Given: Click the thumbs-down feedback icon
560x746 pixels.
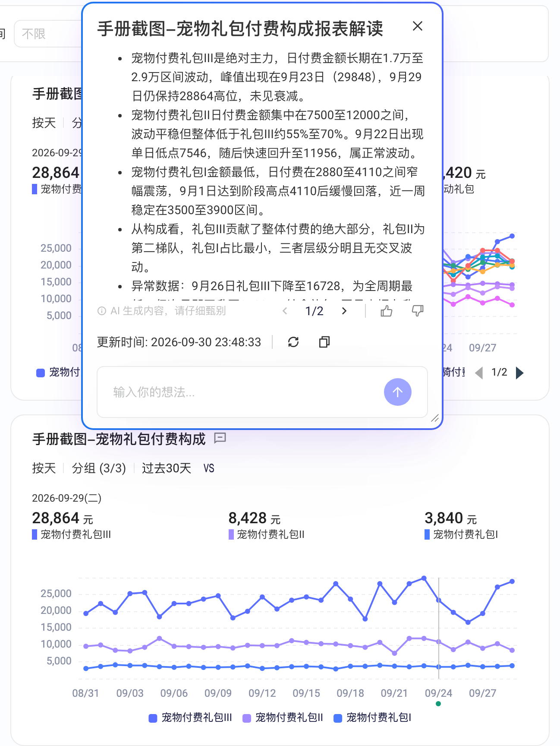Looking at the screenshot, I should (418, 311).
